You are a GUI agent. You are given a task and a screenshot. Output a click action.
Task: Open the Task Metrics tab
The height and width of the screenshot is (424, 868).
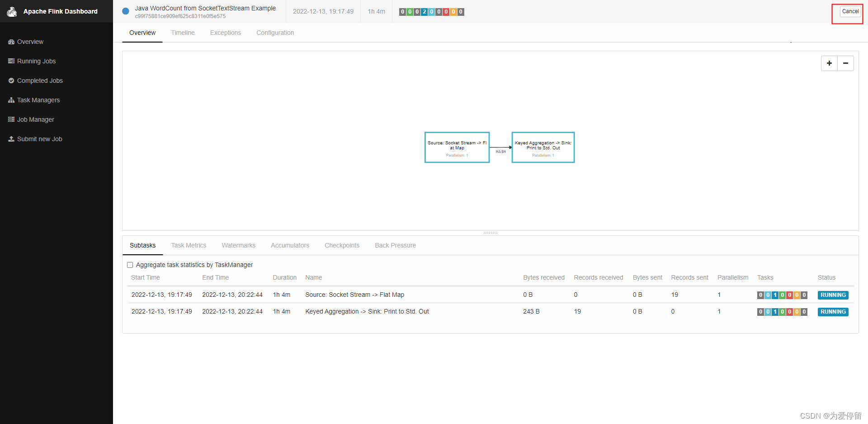tap(189, 245)
